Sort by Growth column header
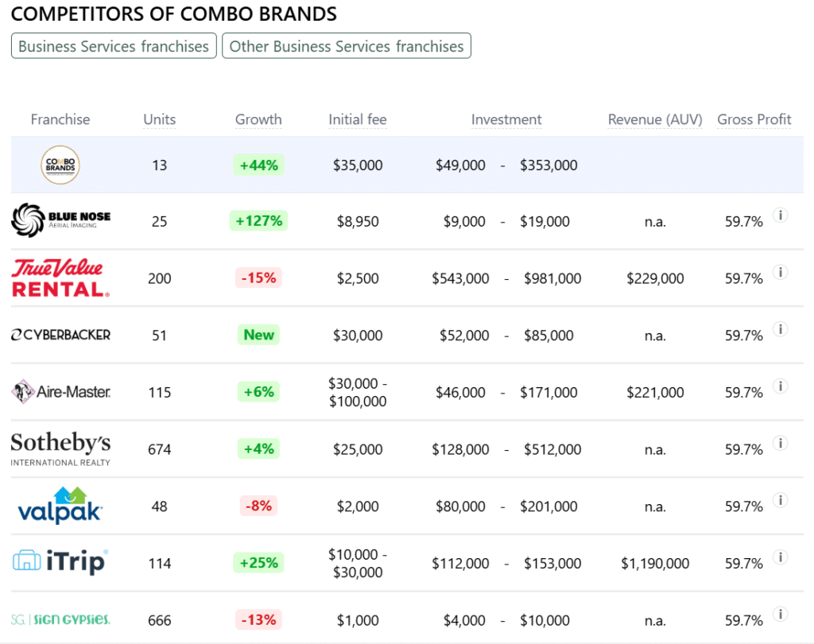Image resolution: width=814 pixels, height=644 pixels. 258,119
